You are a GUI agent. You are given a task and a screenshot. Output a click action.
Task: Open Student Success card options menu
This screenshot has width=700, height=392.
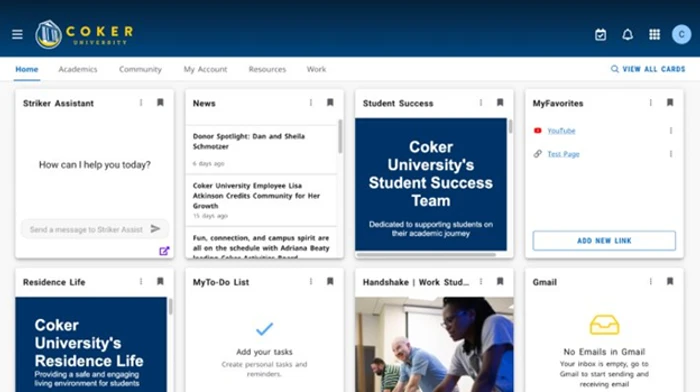pyautogui.click(x=481, y=103)
